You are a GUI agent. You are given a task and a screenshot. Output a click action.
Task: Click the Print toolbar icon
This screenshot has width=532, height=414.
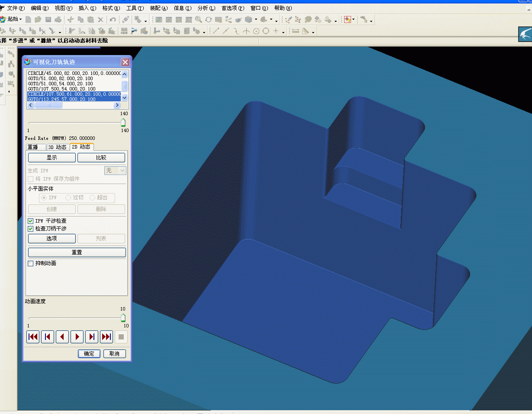tap(58, 19)
